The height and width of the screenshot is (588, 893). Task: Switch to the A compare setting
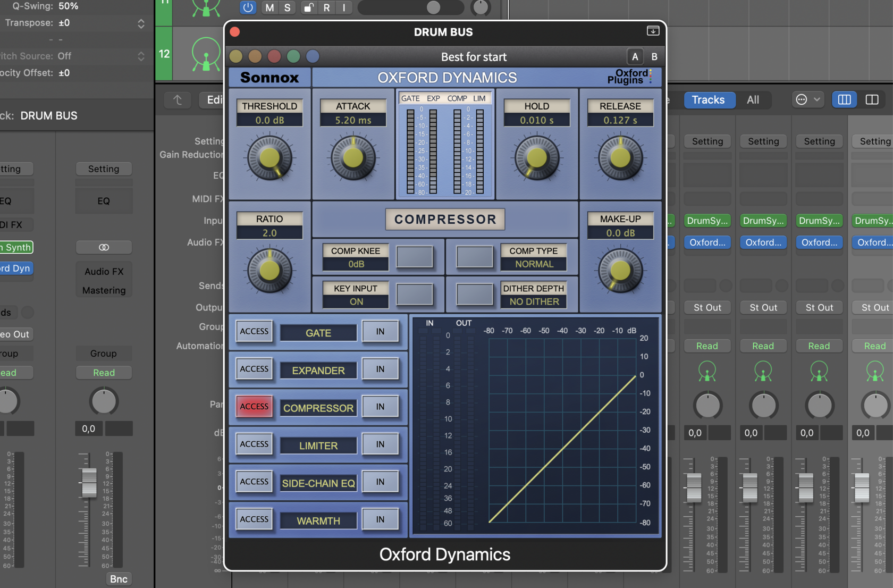coord(635,56)
